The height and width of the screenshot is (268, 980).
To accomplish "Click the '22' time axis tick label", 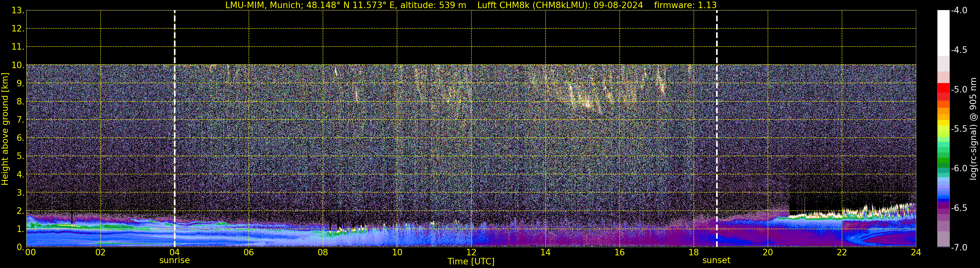I will [x=842, y=252].
